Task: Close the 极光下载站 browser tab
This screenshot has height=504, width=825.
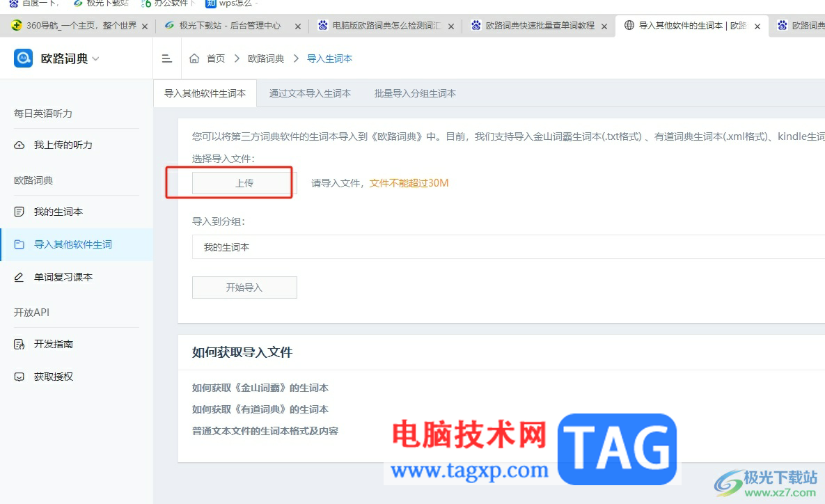Action: click(x=298, y=26)
